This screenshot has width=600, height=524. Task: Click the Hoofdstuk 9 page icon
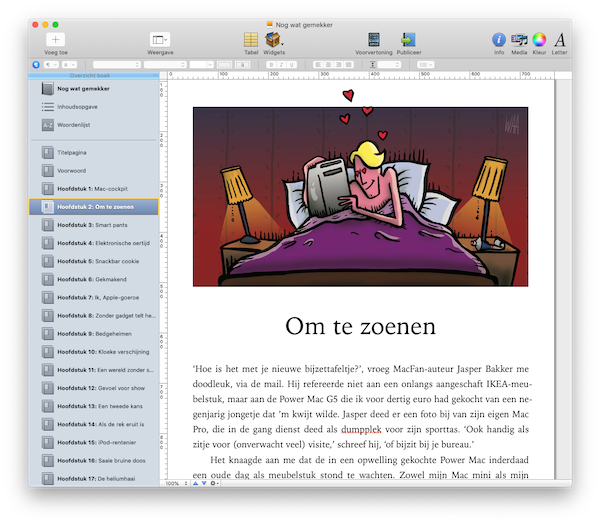coord(48,334)
